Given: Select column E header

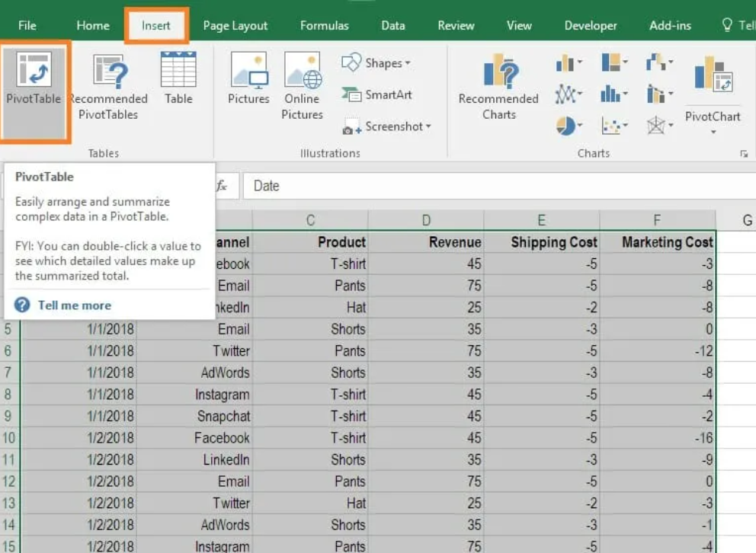Looking at the screenshot, I should (541, 220).
